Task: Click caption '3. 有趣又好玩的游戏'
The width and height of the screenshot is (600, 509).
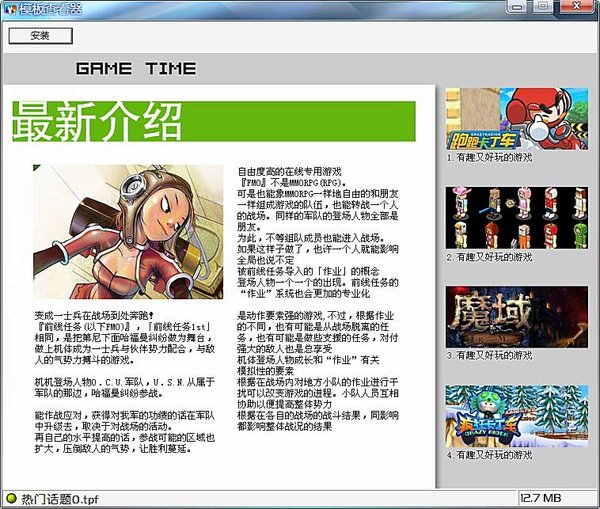Action: pos(489,356)
